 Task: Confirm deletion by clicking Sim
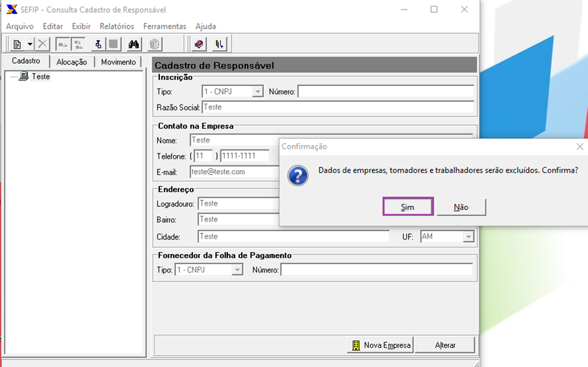408,207
